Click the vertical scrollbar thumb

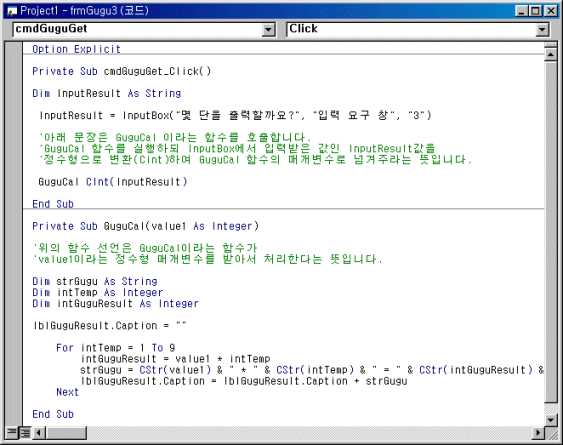[x=550, y=232]
